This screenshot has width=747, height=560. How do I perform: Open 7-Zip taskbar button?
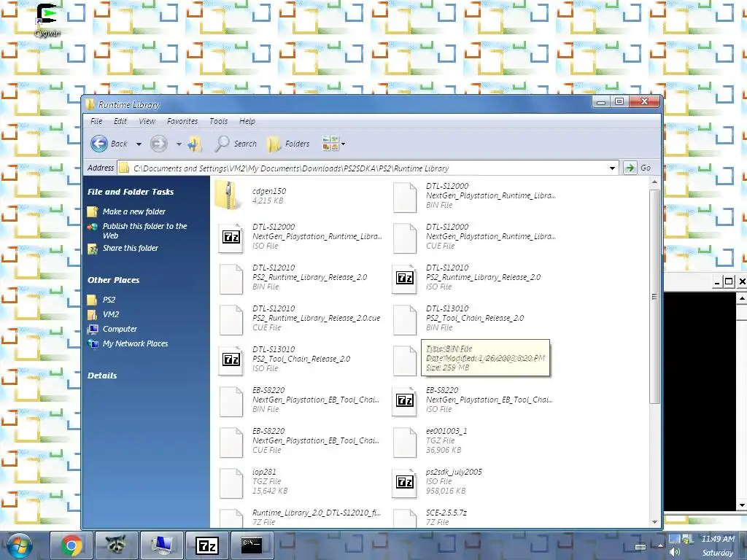click(207, 545)
